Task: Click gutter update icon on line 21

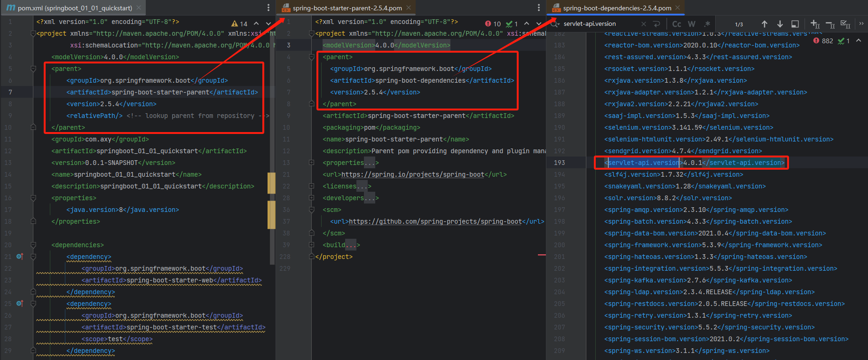Action: coord(20,257)
